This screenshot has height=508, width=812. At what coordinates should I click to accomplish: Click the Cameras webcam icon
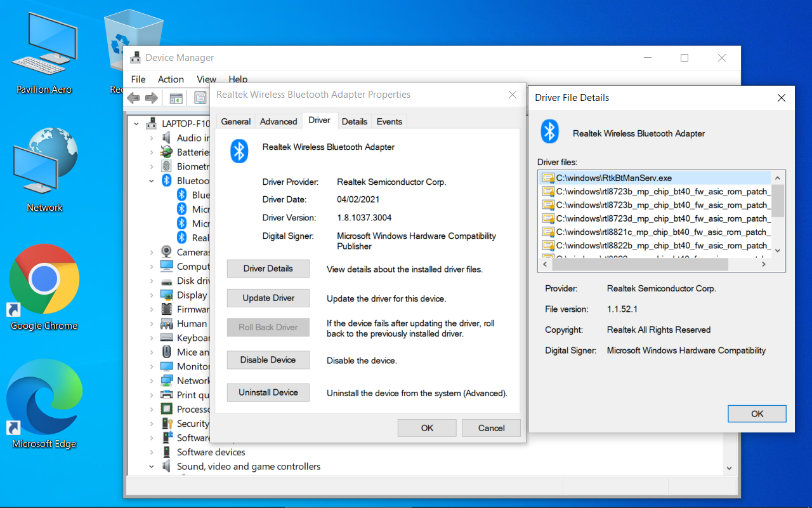pos(166,252)
